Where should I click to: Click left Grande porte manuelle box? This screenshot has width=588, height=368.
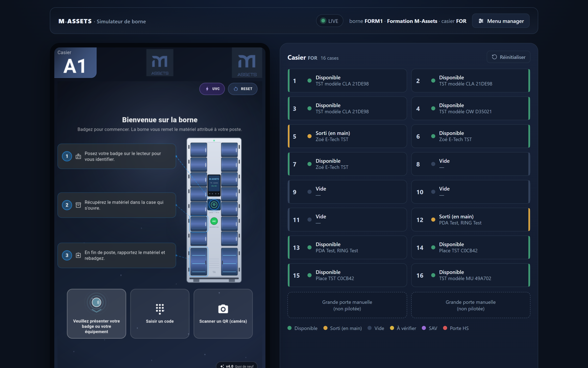coord(347,305)
